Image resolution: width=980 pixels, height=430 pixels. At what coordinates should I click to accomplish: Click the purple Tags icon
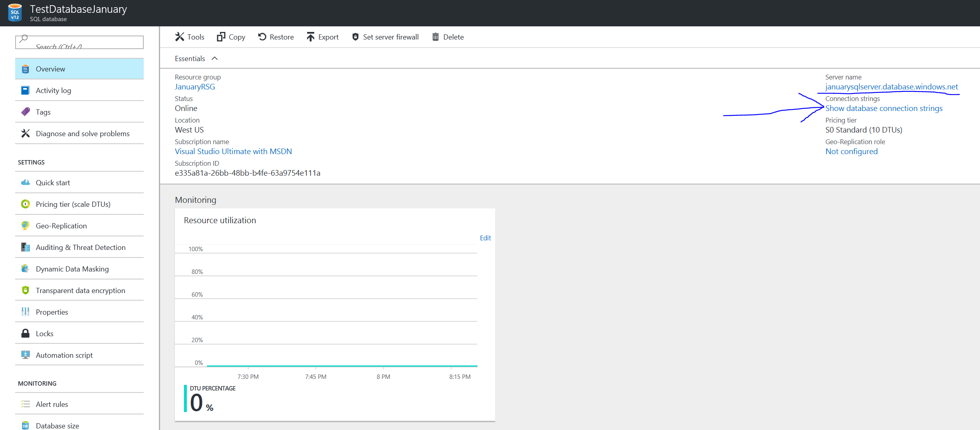pyautogui.click(x=26, y=112)
